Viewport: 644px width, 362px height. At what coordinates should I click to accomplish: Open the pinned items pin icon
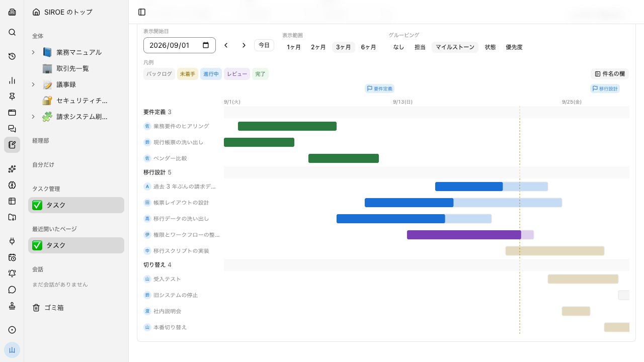[x=12, y=97]
